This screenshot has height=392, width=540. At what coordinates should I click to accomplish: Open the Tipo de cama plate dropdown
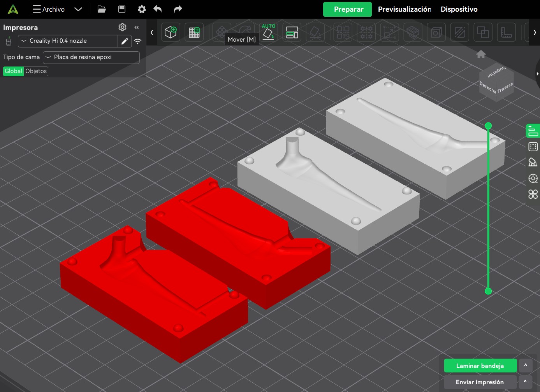click(x=91, y=57)
